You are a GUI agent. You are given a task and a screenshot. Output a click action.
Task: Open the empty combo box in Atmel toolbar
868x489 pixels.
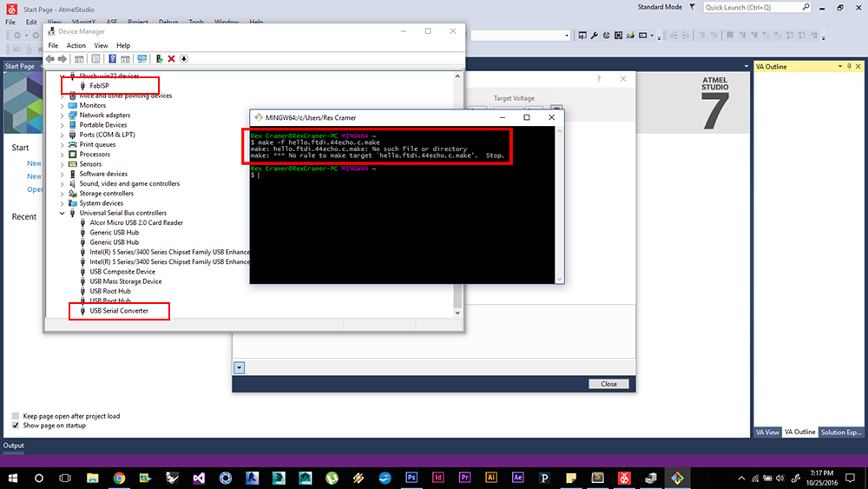point(520,36)
